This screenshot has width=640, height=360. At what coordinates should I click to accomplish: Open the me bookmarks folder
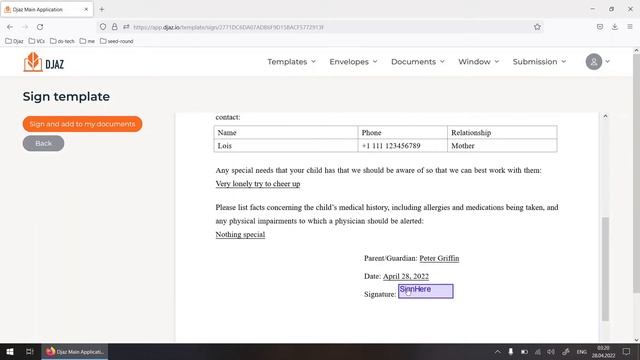click(x=87, y=41)
